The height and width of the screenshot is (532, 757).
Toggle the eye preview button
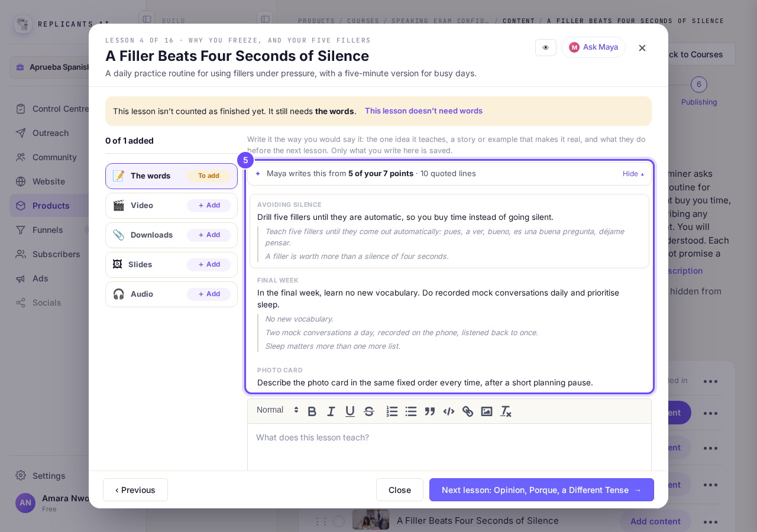click(546, 47)
